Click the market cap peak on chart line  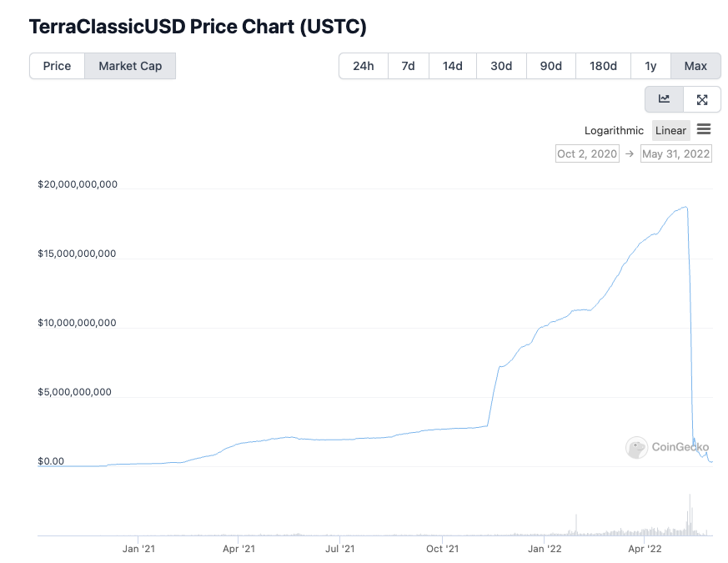pyautogui.click(x=686, y=207)
